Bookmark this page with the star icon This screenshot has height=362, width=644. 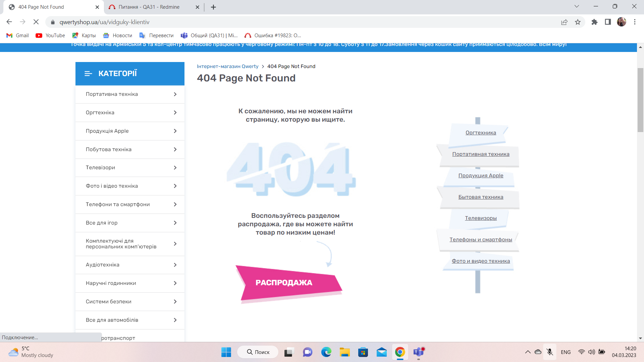pyautogui.click(x=578, y=22)
